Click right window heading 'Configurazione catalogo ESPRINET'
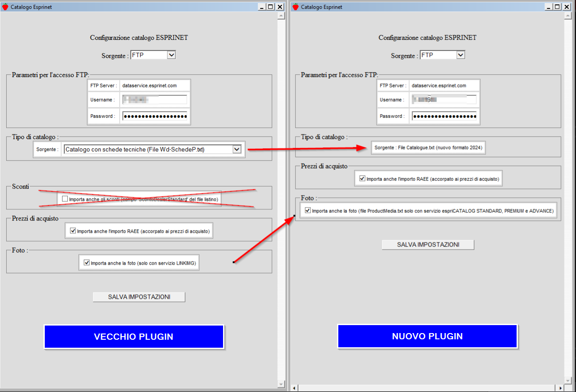The height and width of the screenshot is (392, 576). coord(427,38)
